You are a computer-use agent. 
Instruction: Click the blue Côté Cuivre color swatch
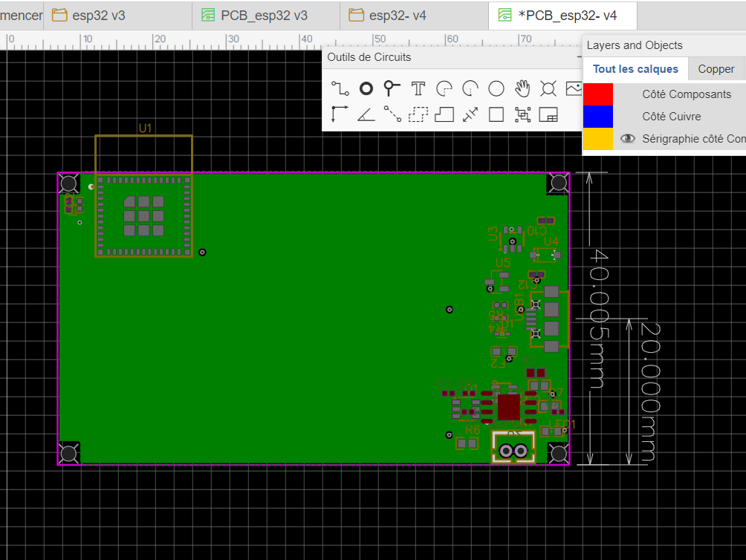(598, 117)
